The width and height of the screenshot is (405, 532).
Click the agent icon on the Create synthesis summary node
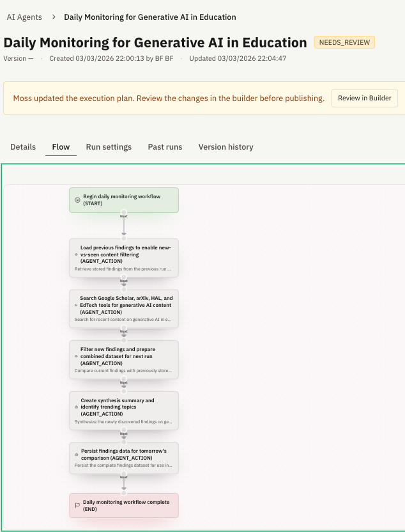point(76,407)
